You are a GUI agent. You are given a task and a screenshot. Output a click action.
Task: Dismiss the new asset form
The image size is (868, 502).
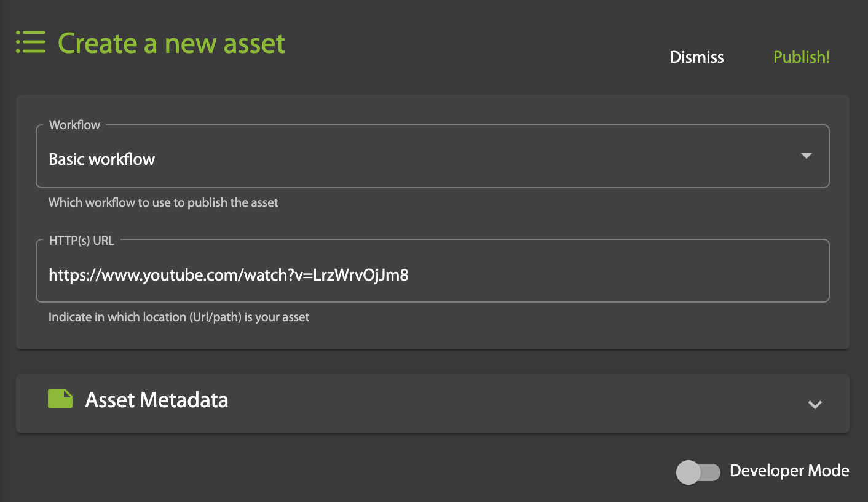[x=696, y=57]
